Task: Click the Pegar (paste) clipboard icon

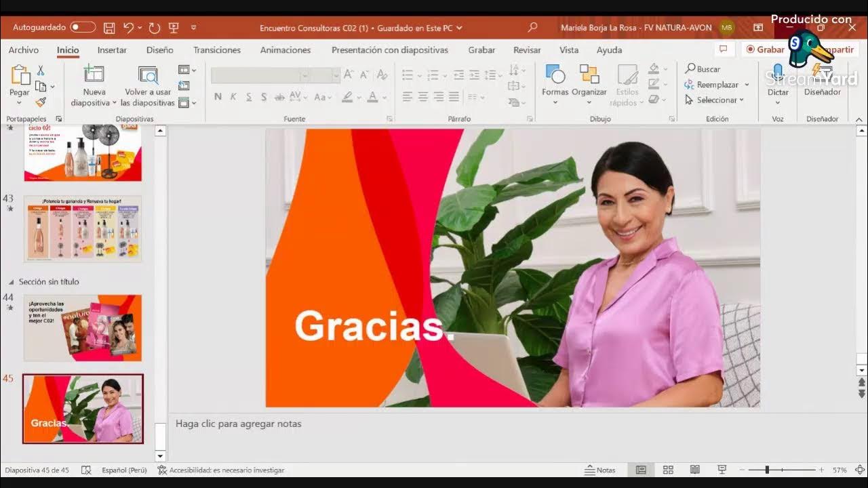Action: (20, 75)
